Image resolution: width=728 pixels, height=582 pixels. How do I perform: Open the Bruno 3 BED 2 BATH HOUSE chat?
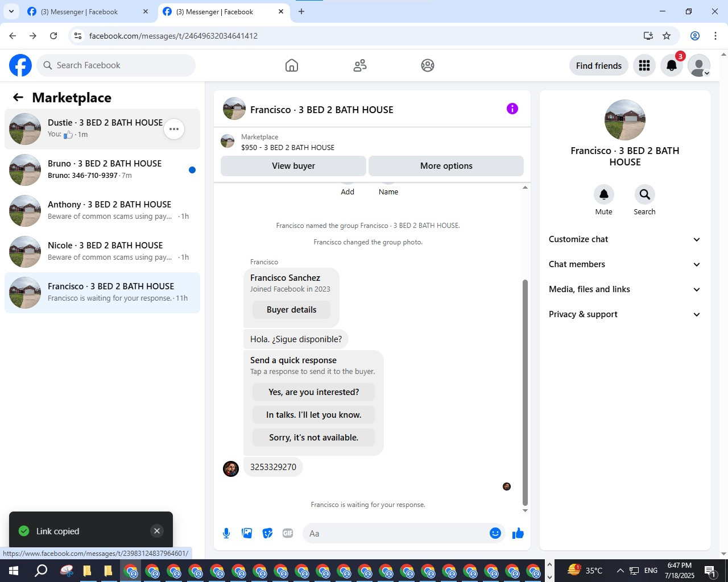click(102, 170)
